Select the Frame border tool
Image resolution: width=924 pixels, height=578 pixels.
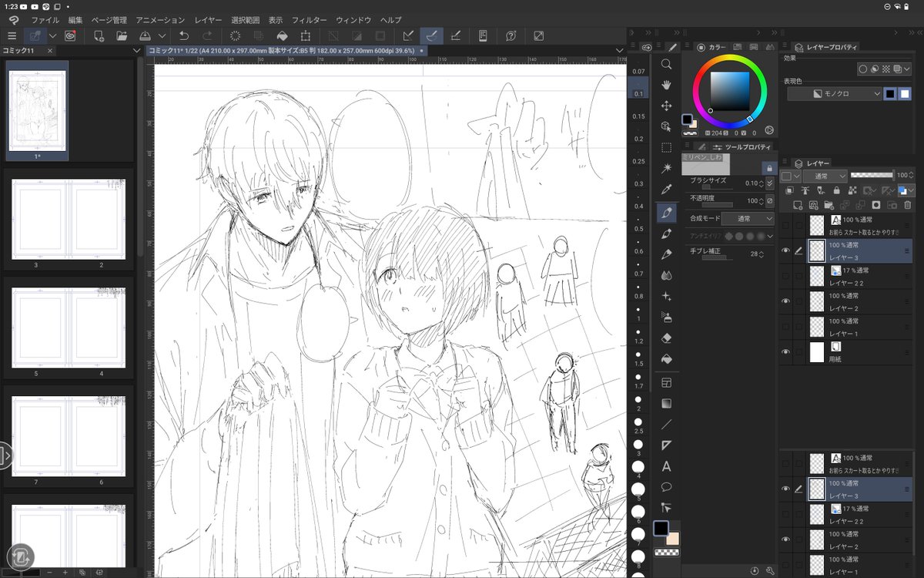667,382
